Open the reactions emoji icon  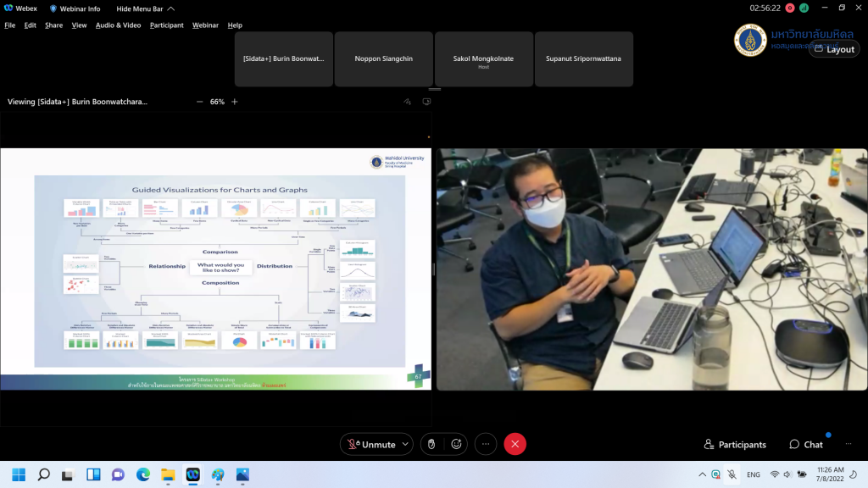tap(457, 444)
